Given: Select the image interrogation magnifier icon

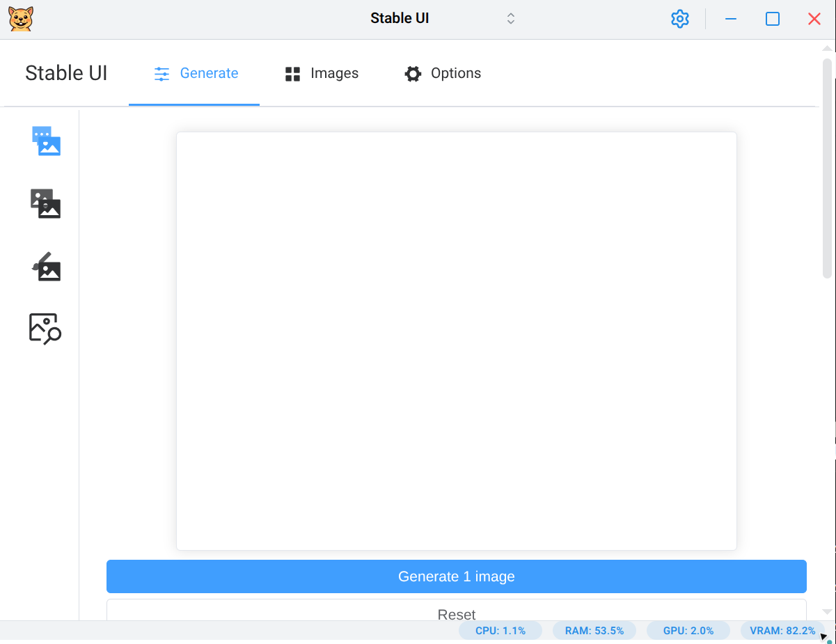Looking at the screenshot, I should tap(45, 328).
